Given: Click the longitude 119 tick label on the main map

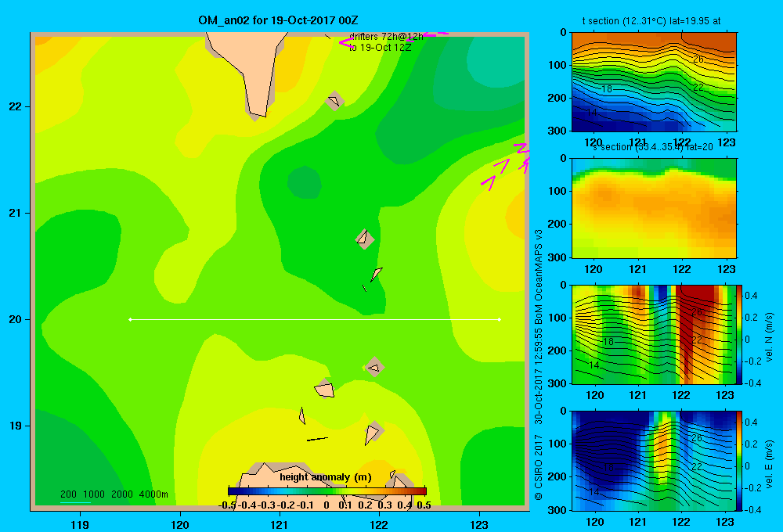Looking at the screenshot, I should 80,524.
